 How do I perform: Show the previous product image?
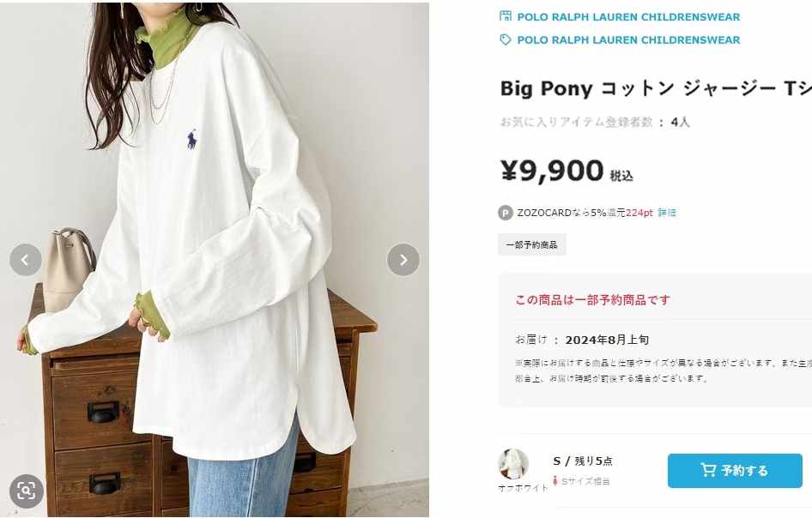click(x=26, y=260)
